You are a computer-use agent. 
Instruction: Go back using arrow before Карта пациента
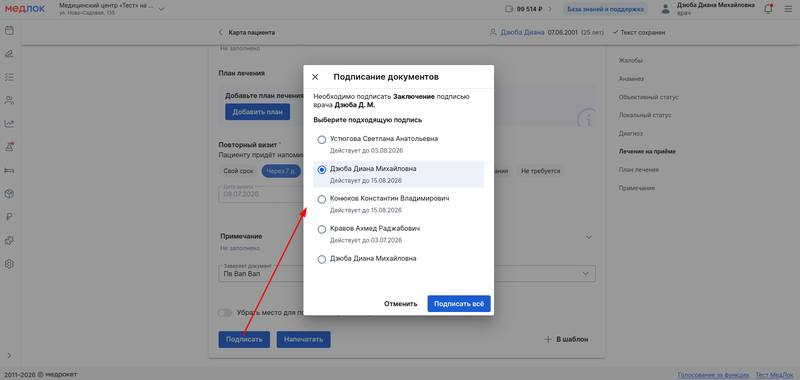pyautogui.click(x=220, y=33)
